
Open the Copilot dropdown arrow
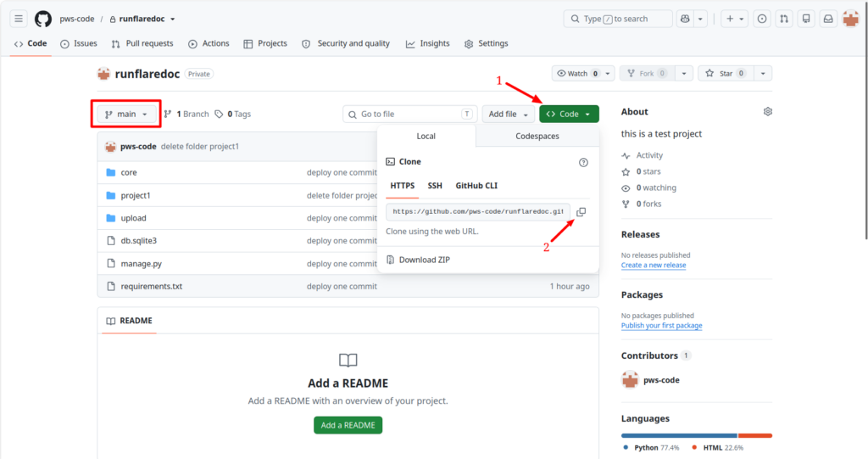700,19
